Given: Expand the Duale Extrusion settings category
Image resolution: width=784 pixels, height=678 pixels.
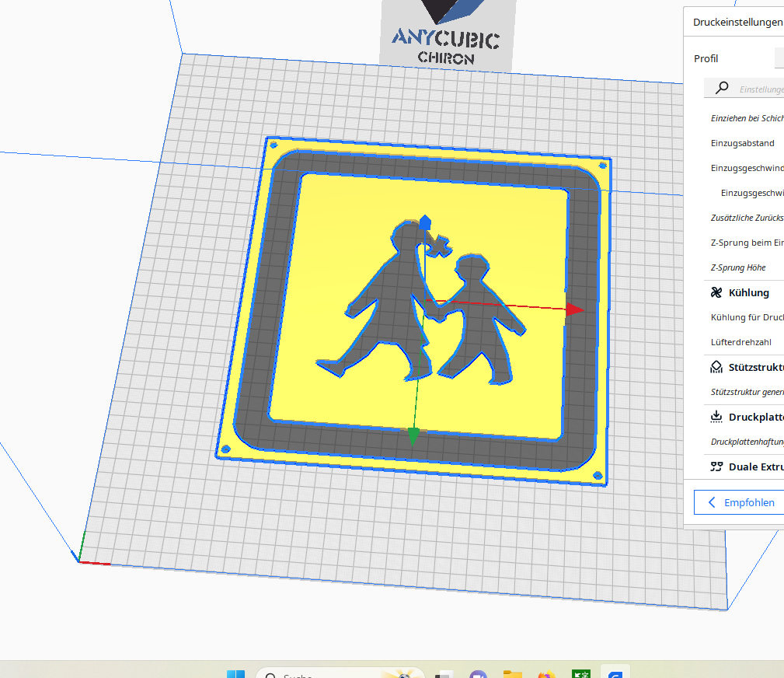Looking at the screenshot, I should (x=744, y=467).
